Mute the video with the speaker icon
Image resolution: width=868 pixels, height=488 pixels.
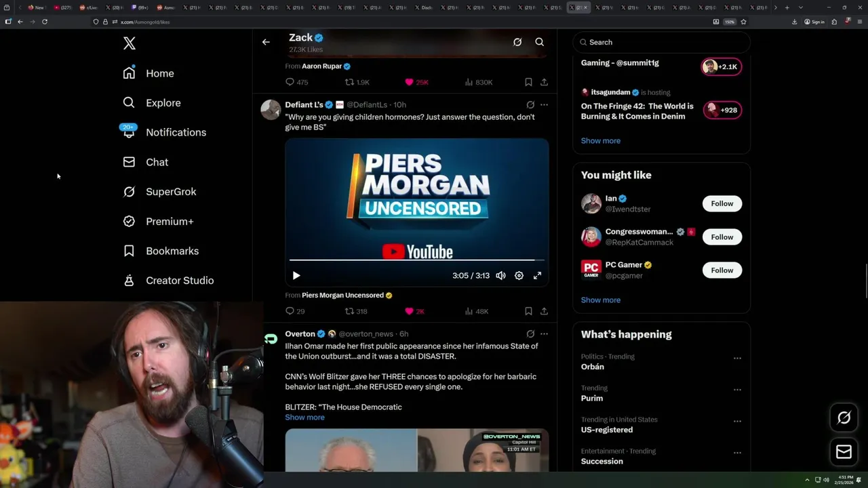click(x=500, y=276)
